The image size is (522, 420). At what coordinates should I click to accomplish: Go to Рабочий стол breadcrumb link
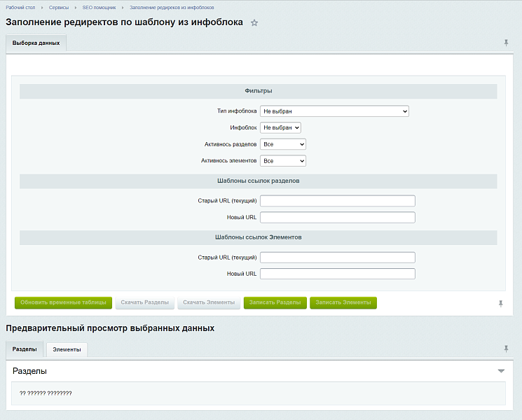(x=20, y=7)
